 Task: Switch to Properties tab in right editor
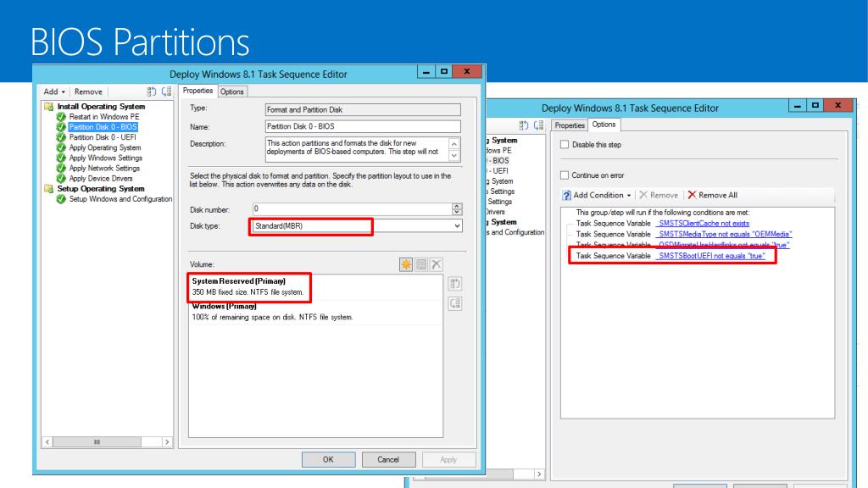click(x=570, y=125)
